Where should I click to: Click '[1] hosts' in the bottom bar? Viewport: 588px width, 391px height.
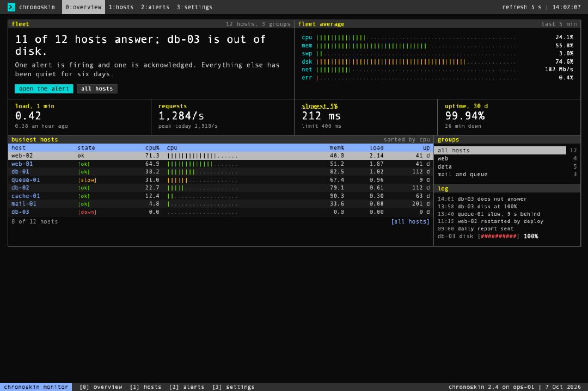[x=145, y=387]
